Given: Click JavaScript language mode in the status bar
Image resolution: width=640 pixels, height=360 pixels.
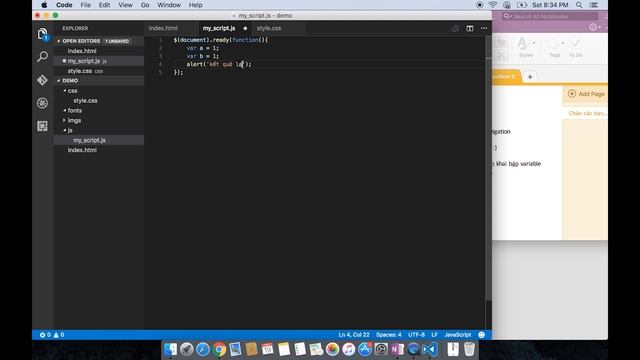Looking at the screenshot, I should [458, 335].
